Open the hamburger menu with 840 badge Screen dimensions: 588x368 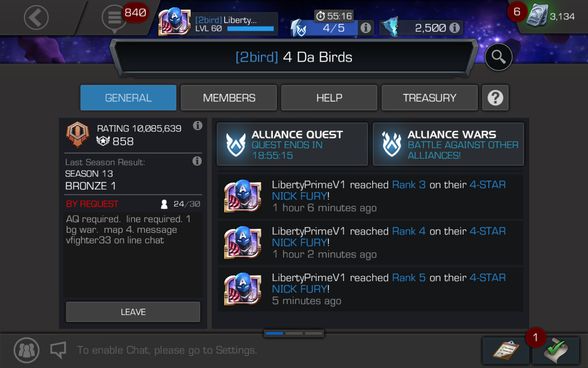[x=115, y=18]
